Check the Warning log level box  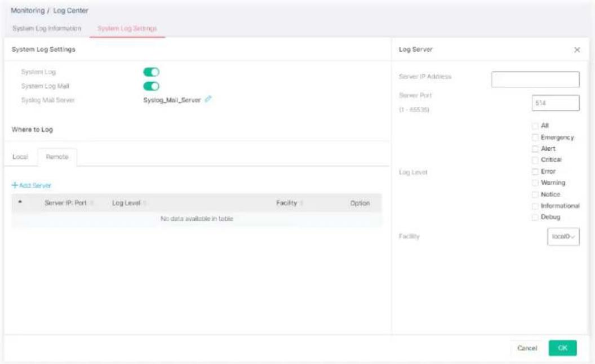(x=535, y=183)
